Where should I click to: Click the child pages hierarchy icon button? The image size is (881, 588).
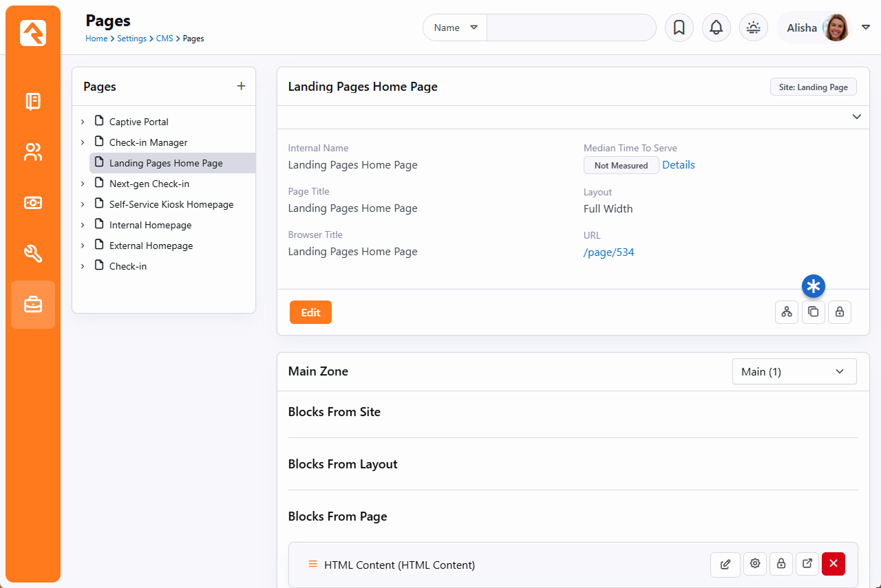point(787,312)
